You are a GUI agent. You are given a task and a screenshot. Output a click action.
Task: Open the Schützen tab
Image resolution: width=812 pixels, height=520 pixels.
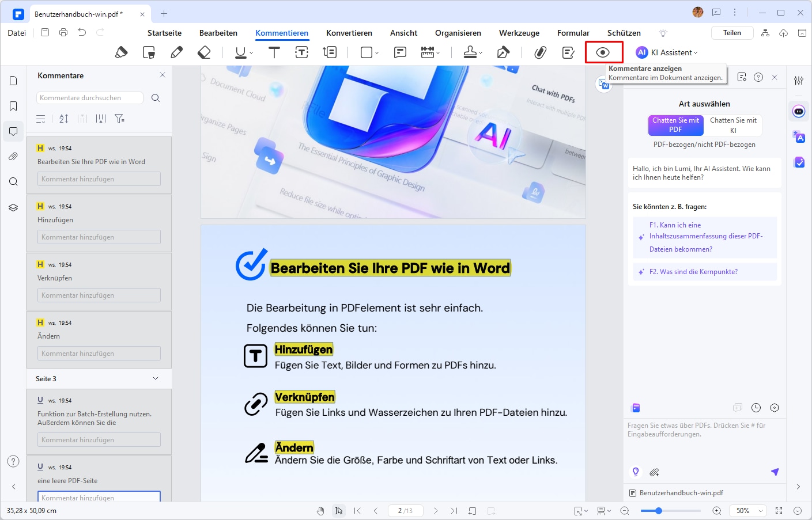coord(624,33)
